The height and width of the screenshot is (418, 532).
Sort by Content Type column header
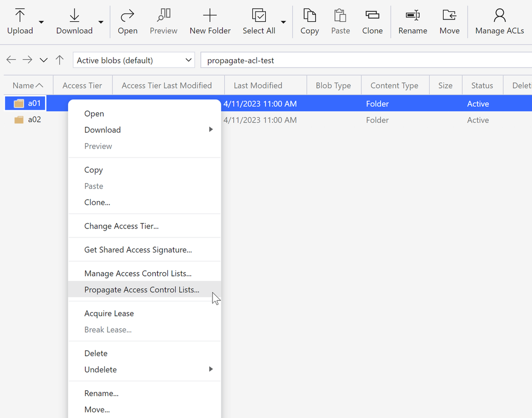[x=394, y=86]
